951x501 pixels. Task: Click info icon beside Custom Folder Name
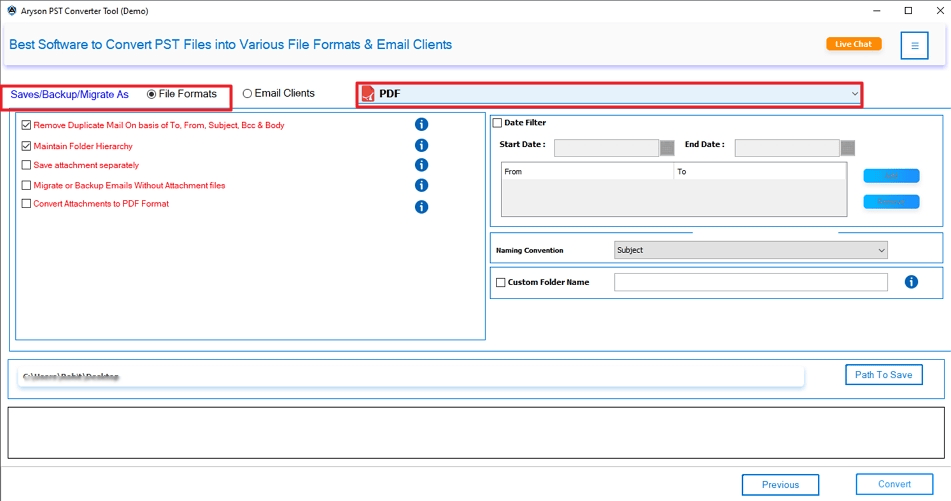click(911, 282)
